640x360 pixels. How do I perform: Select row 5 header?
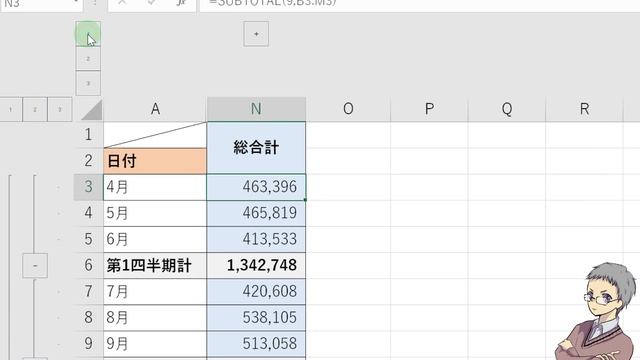pyautogui.click(x=89, y=239)
